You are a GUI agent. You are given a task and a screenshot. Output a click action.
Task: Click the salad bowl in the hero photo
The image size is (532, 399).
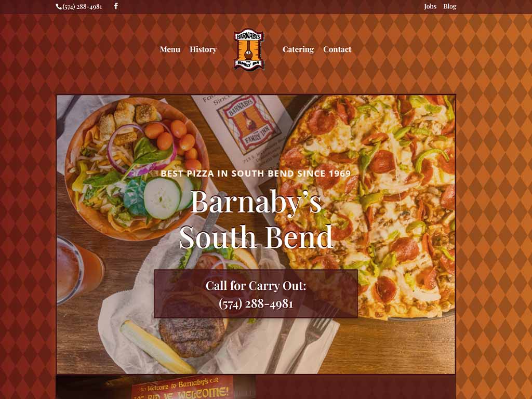point(136,168)
